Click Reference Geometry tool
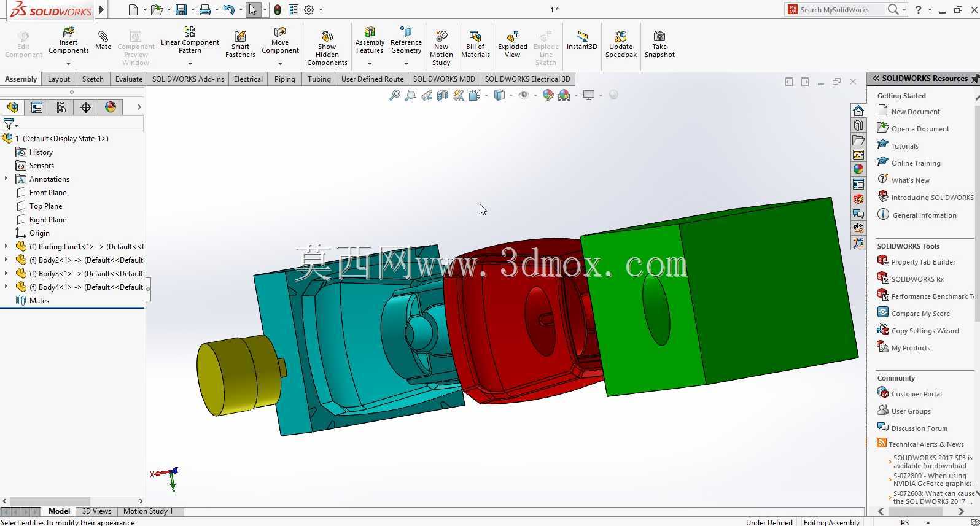Viewport: 980px width, 526px height. [x=406, y=41]
